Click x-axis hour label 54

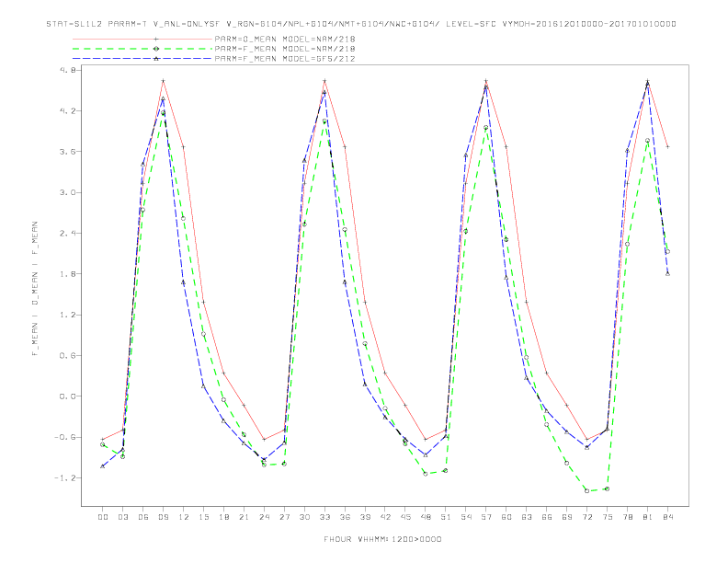tap(466, 517)
